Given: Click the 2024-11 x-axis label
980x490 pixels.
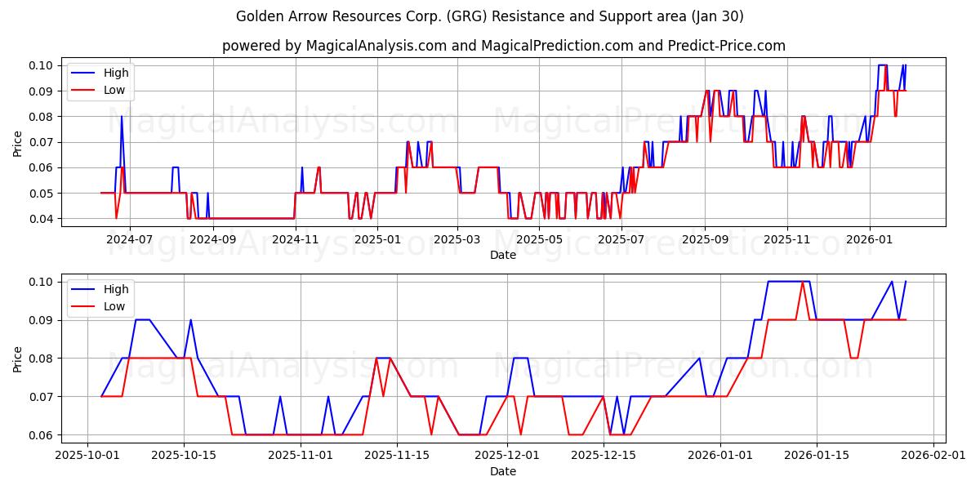Looking at the screenshot, I should (x=295, y=240).
